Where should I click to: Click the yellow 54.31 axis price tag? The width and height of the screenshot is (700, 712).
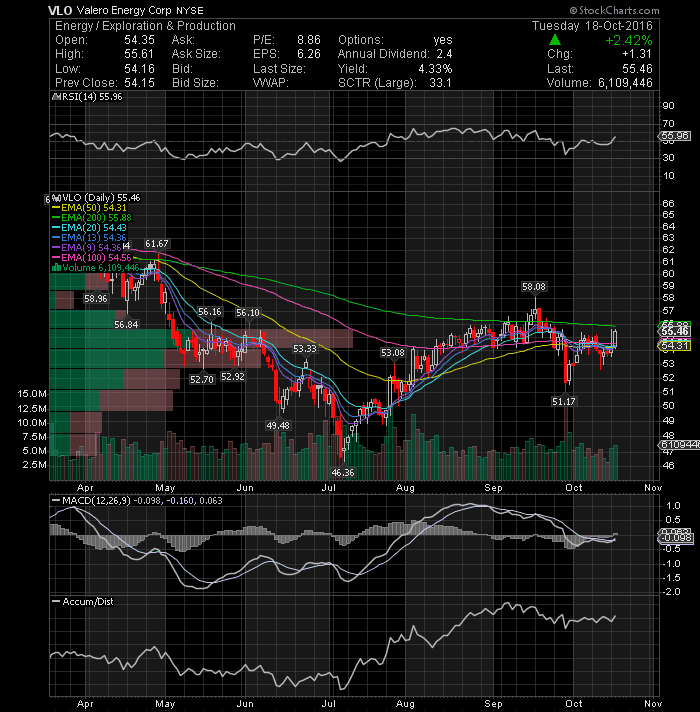pyautogui.click(x=675, y=346)
